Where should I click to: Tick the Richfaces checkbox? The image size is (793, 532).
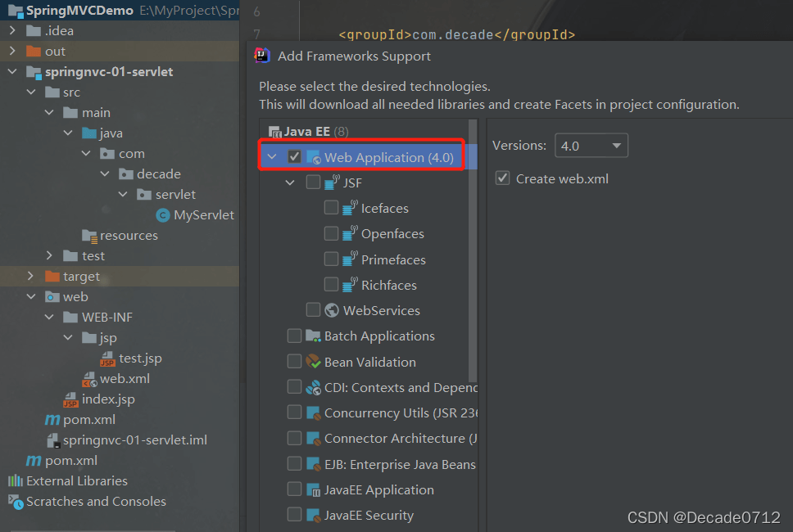(x=331, y=284)
